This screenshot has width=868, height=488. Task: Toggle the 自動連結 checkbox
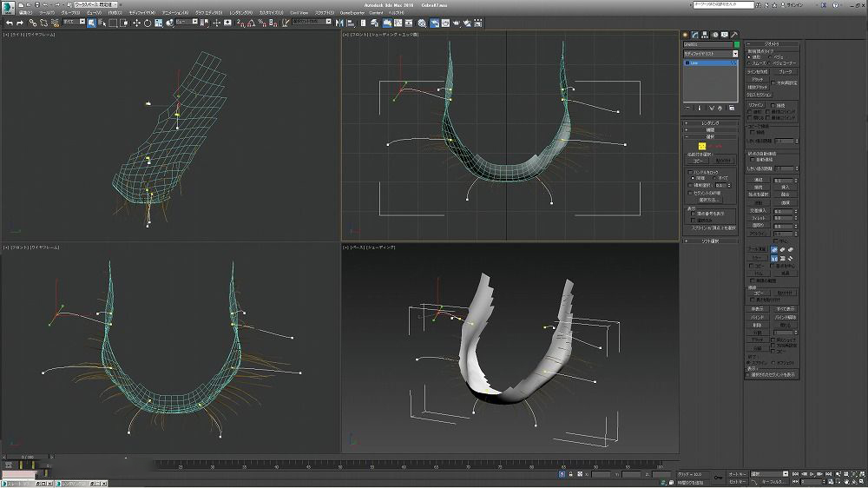[x=752, y=160]
